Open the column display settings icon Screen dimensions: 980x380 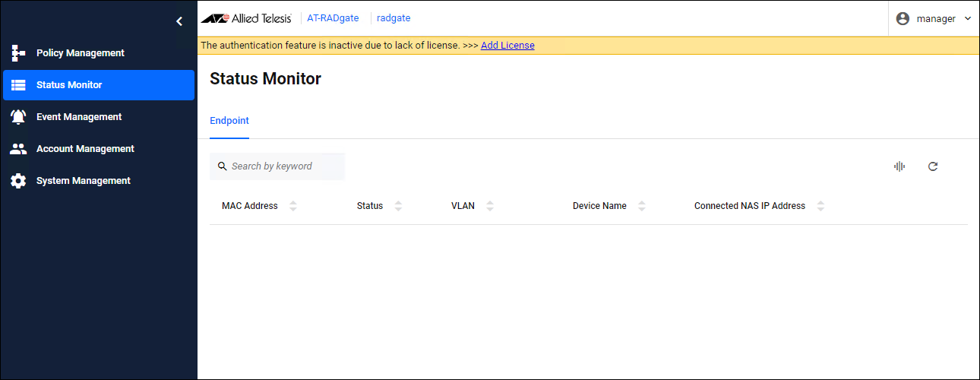coord(899,166)
